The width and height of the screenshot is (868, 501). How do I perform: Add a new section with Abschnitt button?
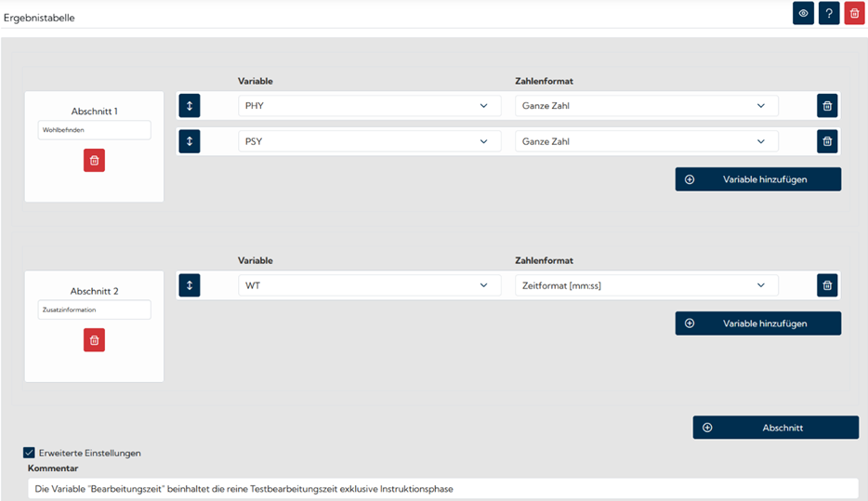(x=775, y=428)
